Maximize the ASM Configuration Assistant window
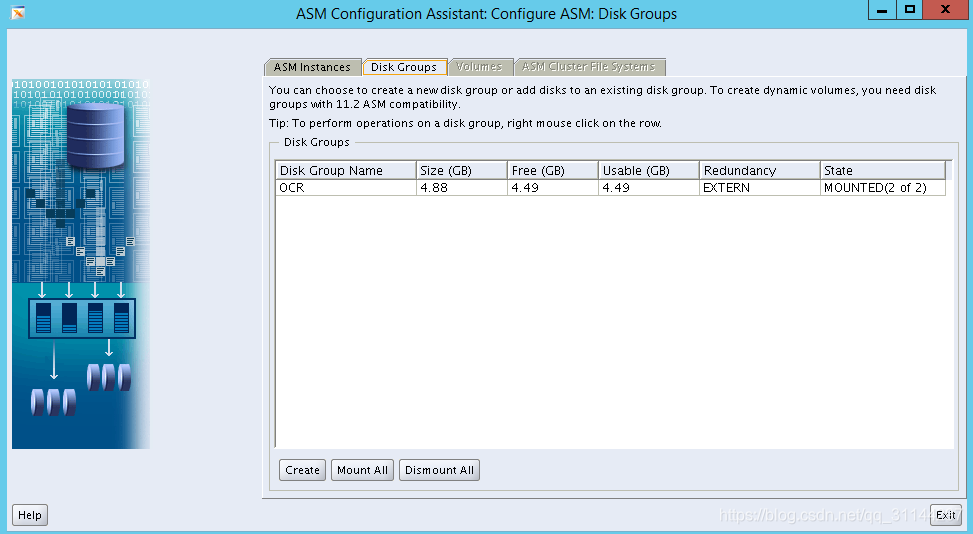973x534 pixels. [x=909, y=10]
